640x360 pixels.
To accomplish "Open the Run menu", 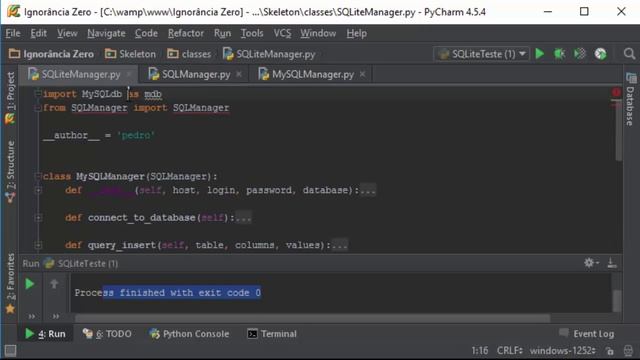I will pos(222,33).
